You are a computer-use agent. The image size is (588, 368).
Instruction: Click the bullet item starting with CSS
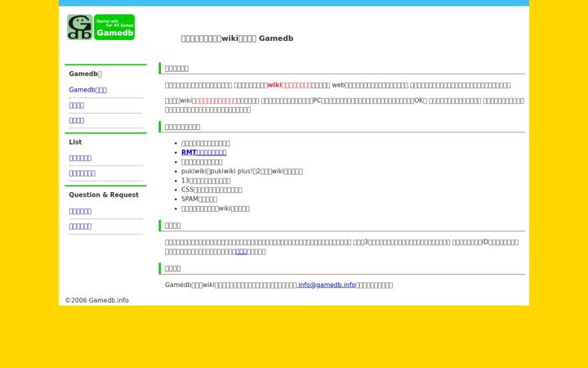pos(212,190)
